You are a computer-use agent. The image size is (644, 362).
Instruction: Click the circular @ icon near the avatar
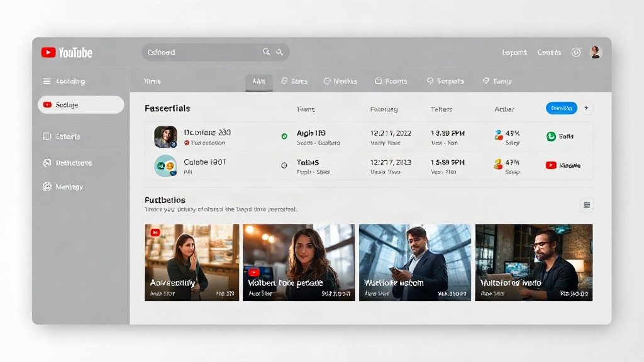point(576,52)
